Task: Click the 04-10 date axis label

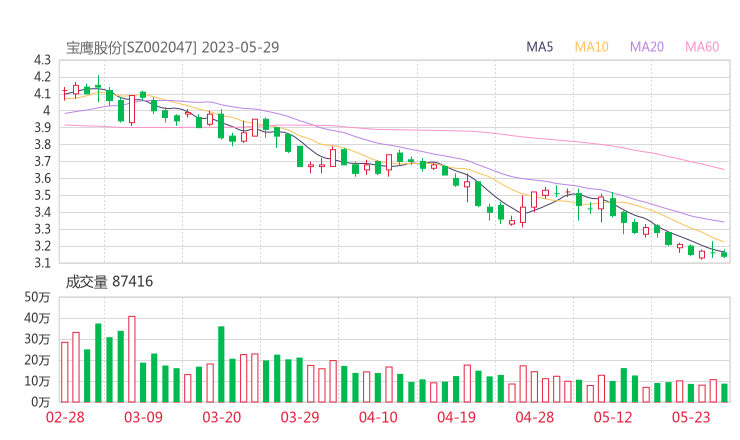Action: click(x=378, y=417)
